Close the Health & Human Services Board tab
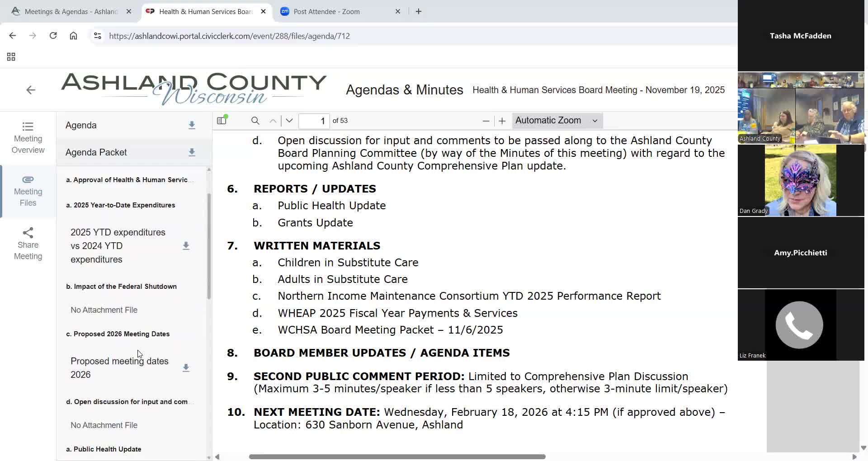 pyautogui.click(x=264, y=11)
